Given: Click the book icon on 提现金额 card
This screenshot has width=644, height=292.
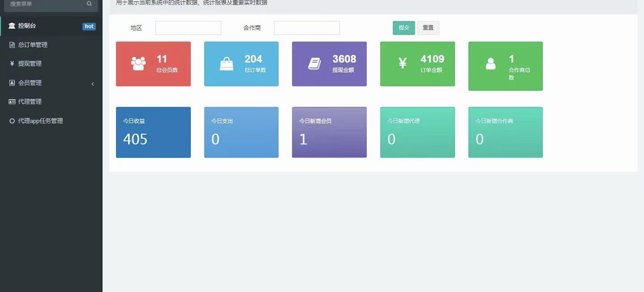Looking at the screenshot, I should tap(315, 63).
